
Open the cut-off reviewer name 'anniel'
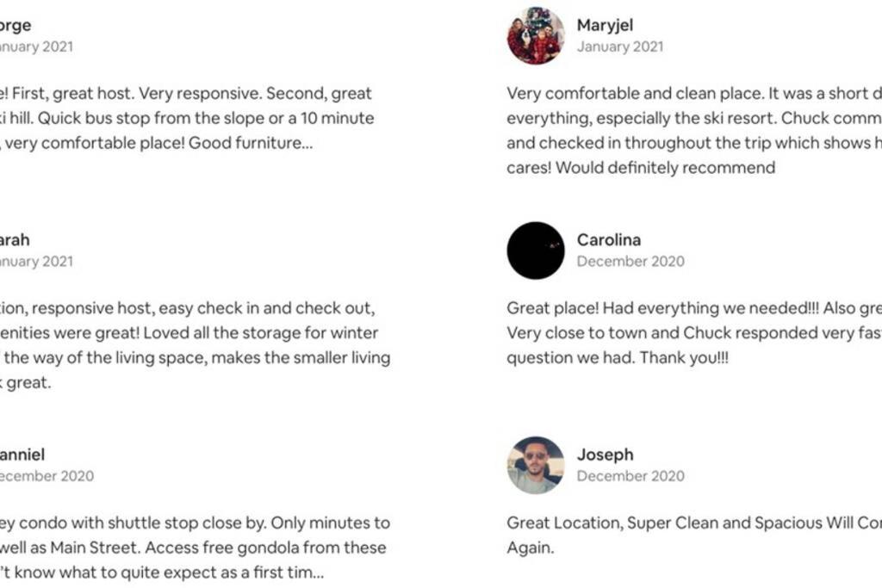[22, 455]
